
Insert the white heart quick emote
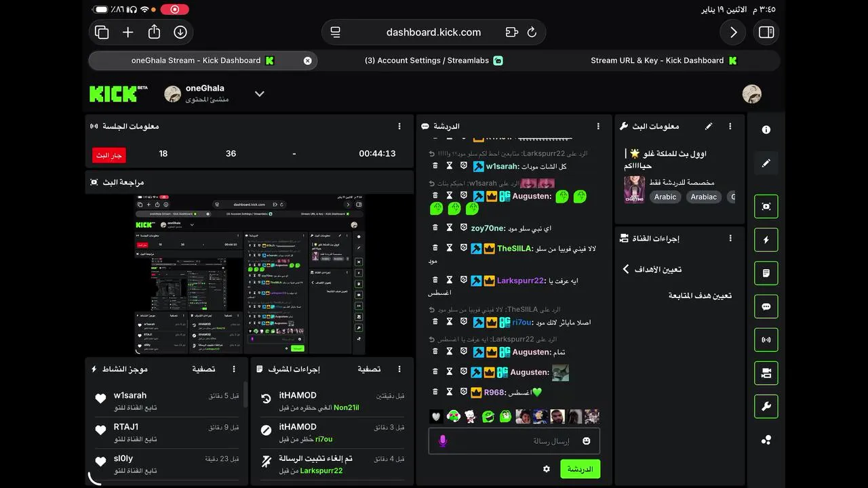[437, 416]
